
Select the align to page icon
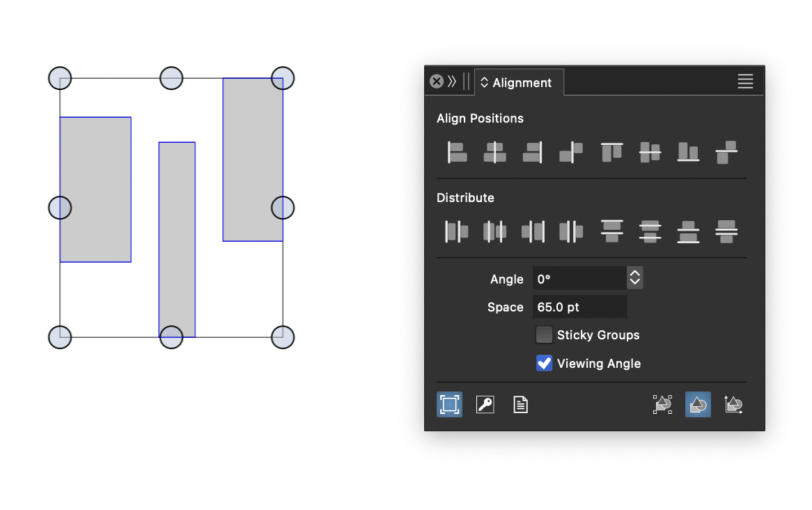(520, 404)
